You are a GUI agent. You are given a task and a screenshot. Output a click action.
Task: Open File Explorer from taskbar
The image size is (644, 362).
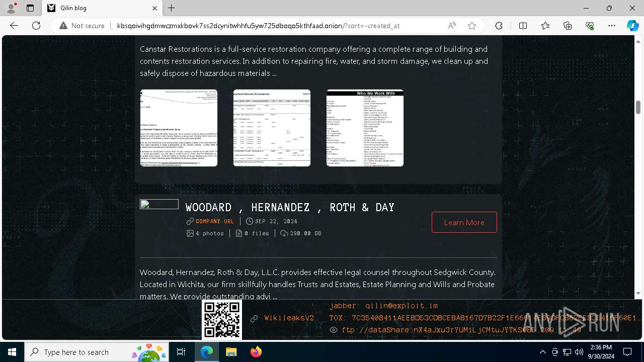point(231,352)
